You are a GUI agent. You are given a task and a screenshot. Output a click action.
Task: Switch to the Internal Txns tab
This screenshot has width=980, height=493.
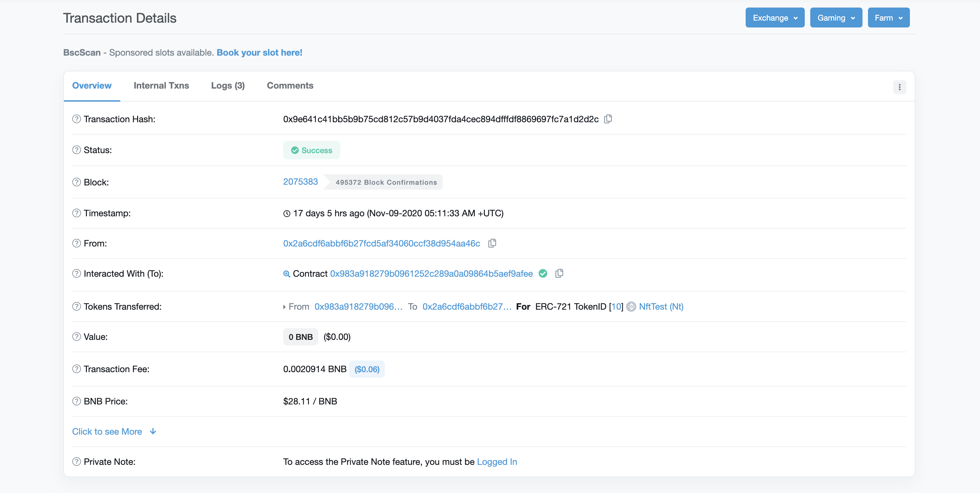pyautogui.click(x=161, y=86)
